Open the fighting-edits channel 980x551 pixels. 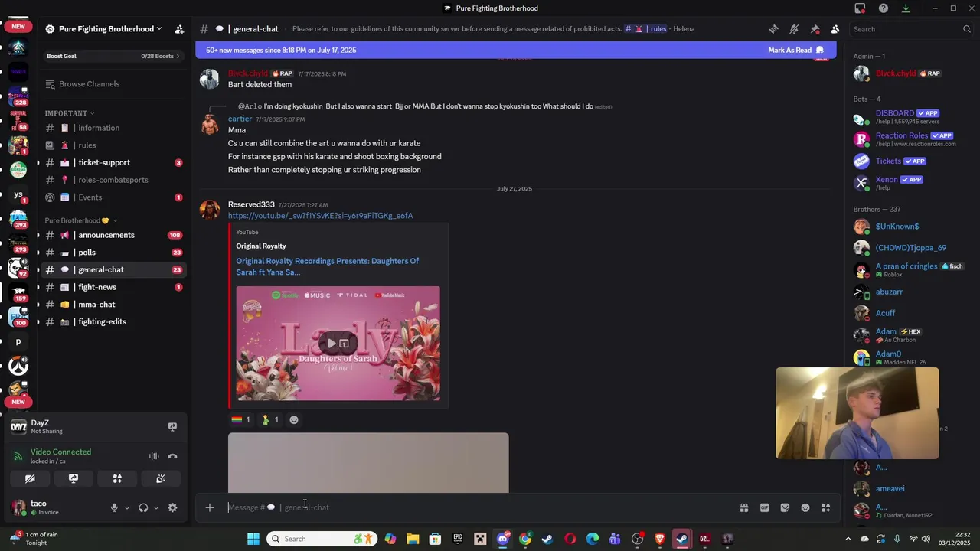point(113,322)
